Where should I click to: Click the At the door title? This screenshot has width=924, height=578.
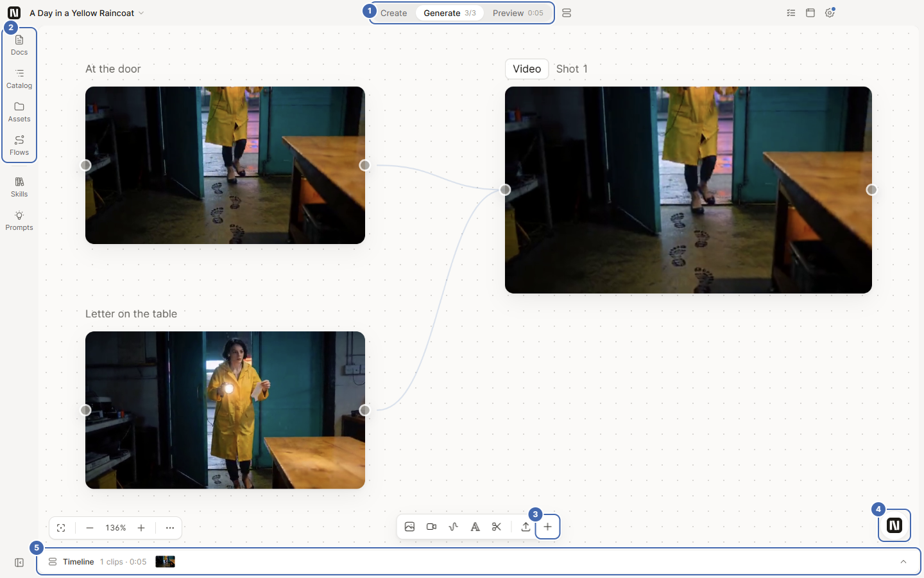coord(113,69)
